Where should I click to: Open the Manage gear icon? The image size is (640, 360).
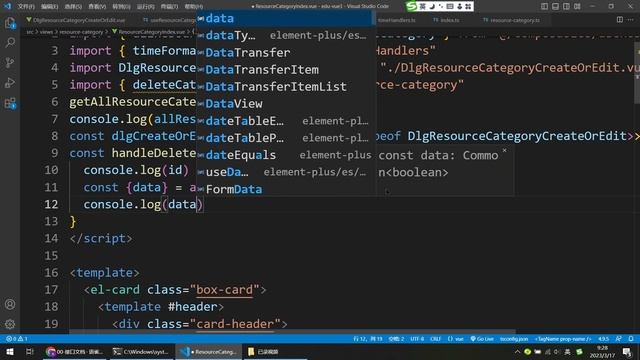[10, 324]
